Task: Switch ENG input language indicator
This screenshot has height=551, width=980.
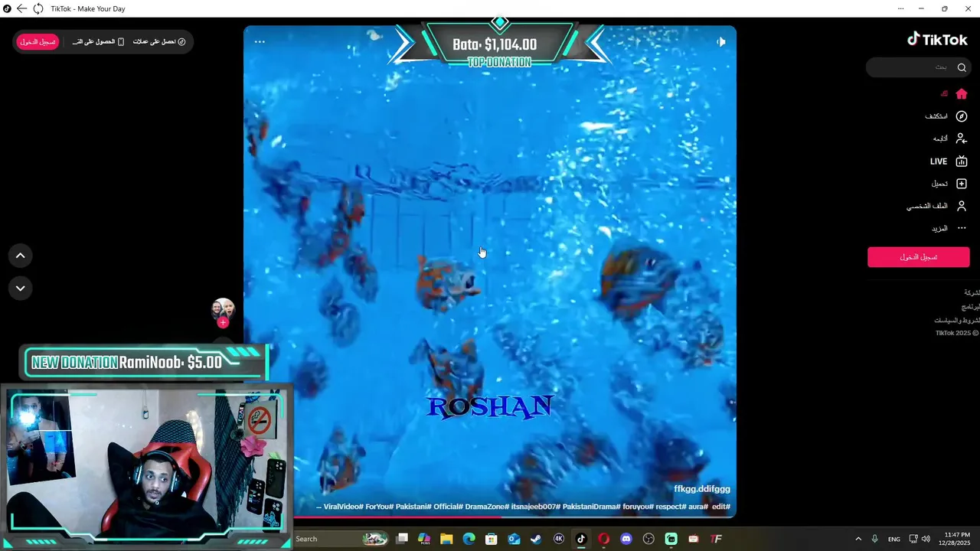Action: [893, 540]
